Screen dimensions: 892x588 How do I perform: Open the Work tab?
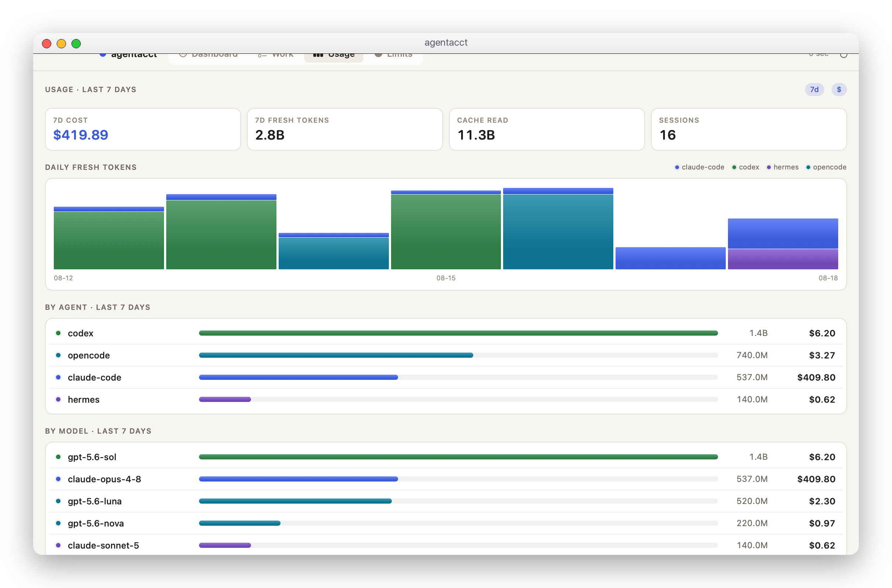[x=275, y=56]
